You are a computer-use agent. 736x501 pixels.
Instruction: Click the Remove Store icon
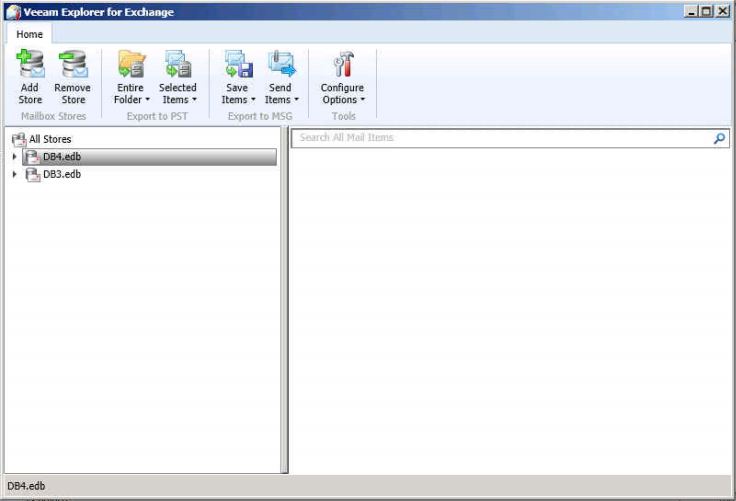[x=73, y=64]
